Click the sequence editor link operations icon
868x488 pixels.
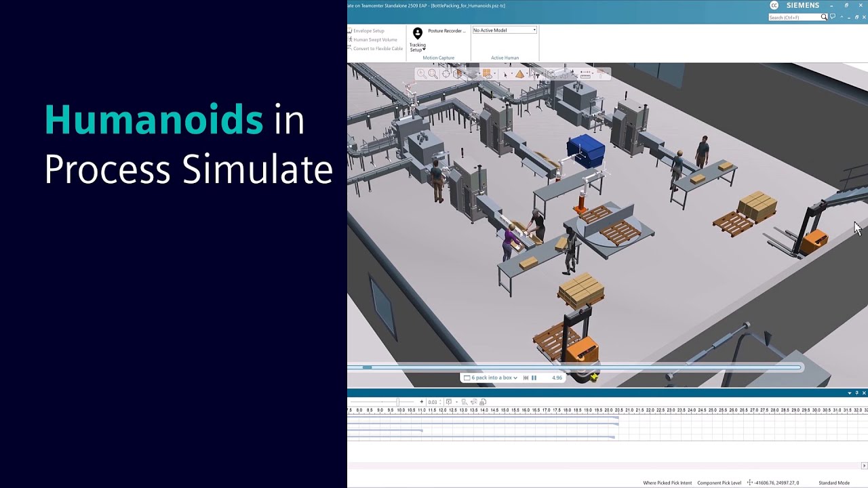pyautogui.click(x=474, y=402)
